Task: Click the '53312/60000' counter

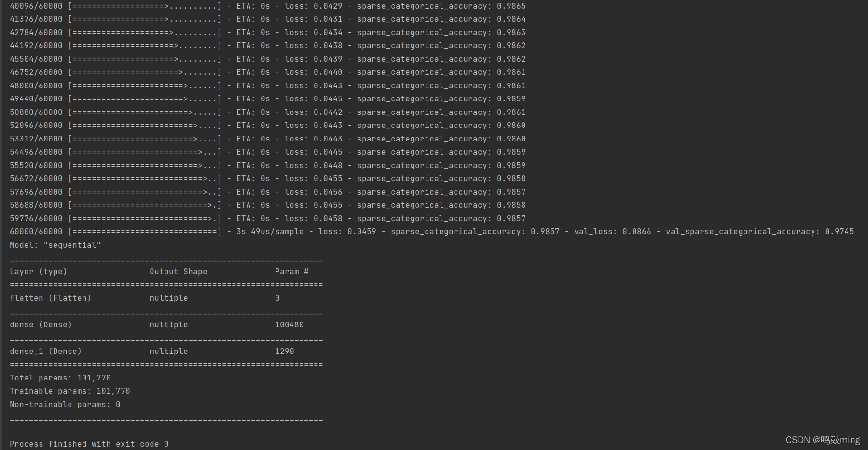Action: tap(36, 139)
